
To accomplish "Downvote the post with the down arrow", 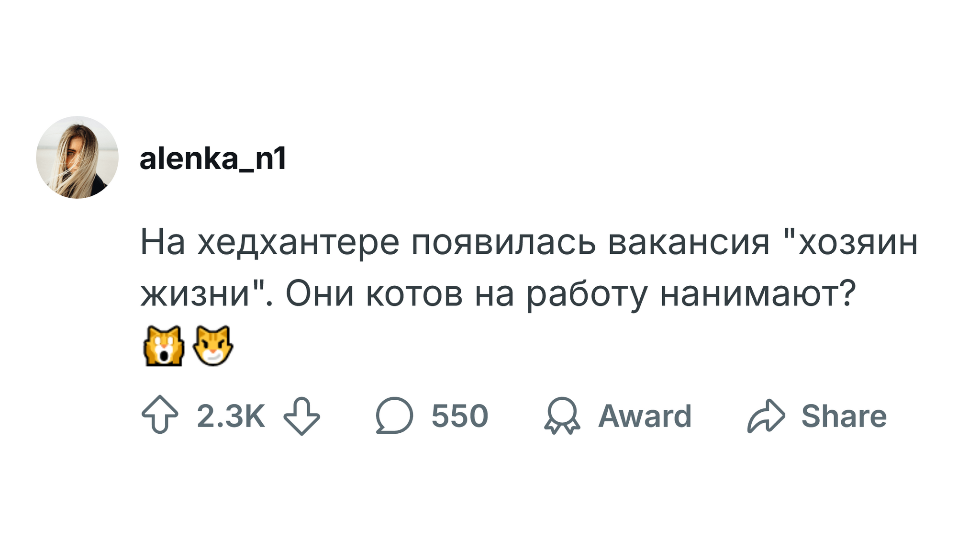I will [301, 416].
